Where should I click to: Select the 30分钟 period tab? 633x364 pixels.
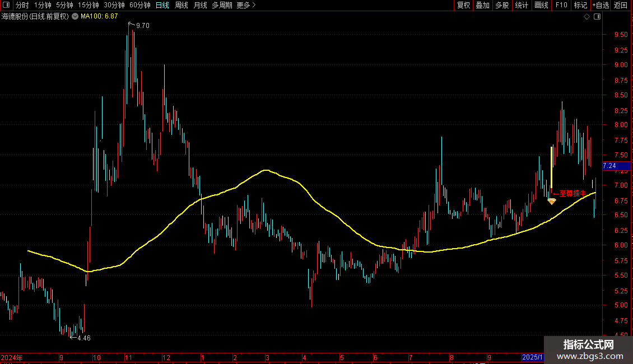[x=114, y=5]
